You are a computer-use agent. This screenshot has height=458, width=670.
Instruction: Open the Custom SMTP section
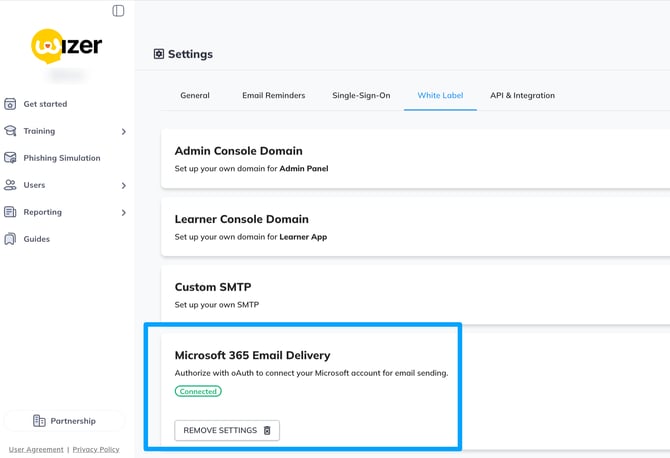[x=213, y=287]
